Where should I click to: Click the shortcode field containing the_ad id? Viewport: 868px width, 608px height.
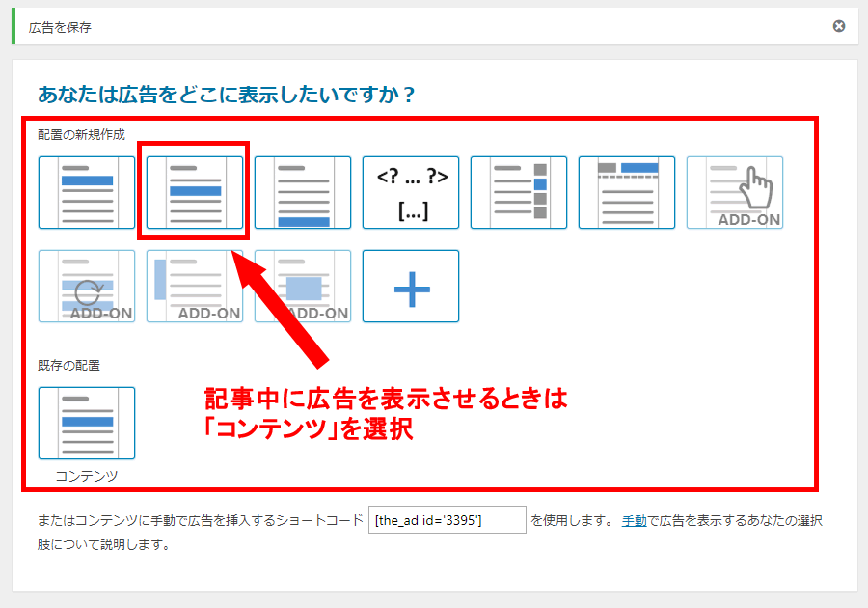[x=447, y=520]
